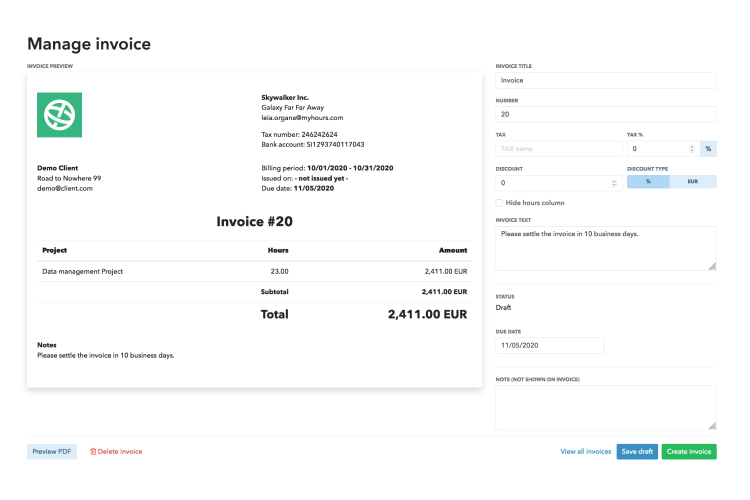Image resolution: width=750 pixels, height=500 pixels.
Task: Click the 'Skywalker Inc.' company name
Action: 285,98
